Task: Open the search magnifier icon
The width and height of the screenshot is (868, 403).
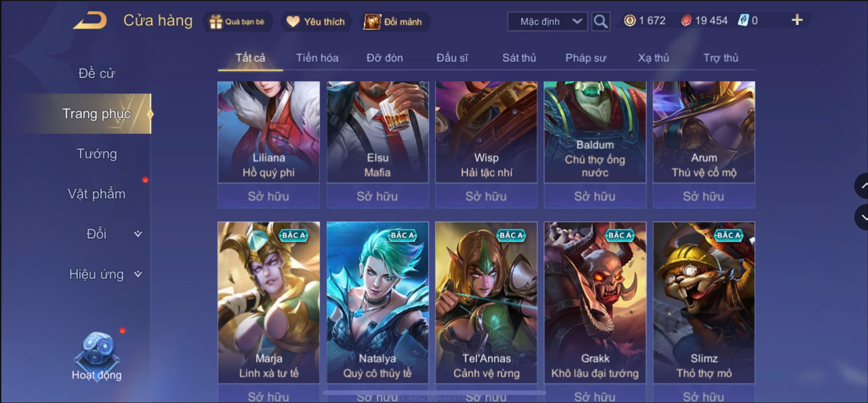Action: tap(600, 21)
